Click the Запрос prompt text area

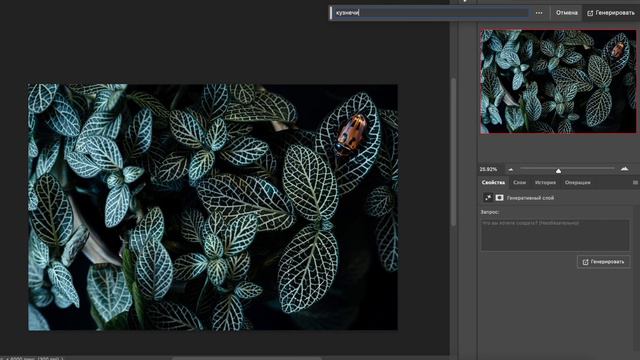(x=555, y=235)
